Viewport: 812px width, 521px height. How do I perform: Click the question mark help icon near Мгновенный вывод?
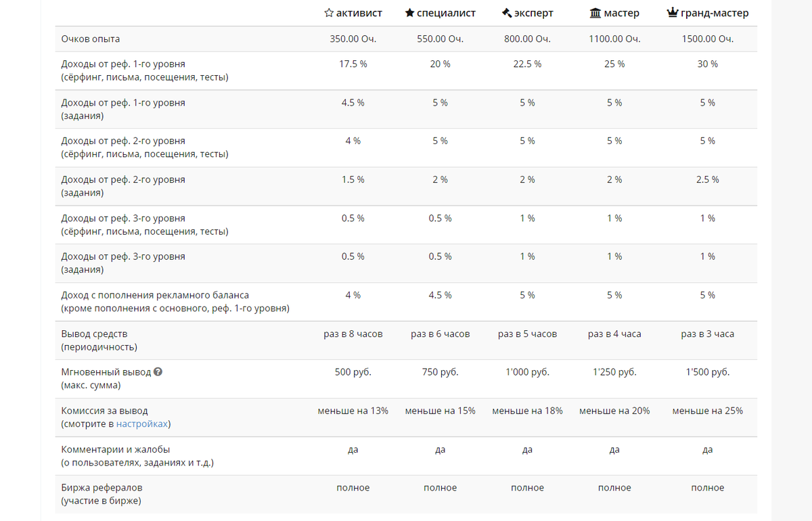158,372
